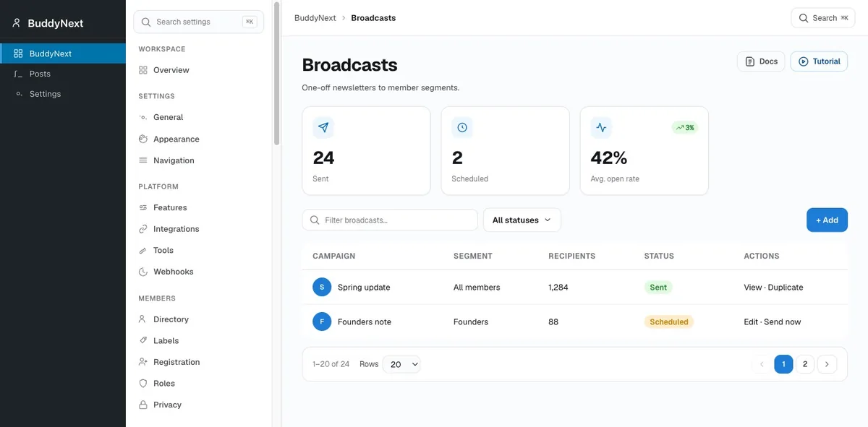This screenshot has width=868, height=427.
Task: Click the Sent status badge
Action: 658,287
